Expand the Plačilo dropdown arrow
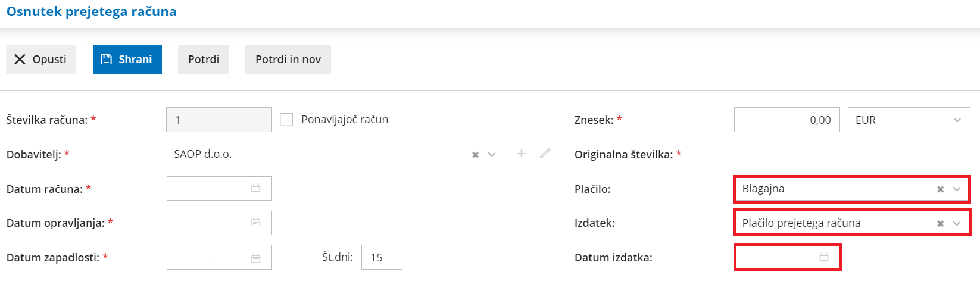The image size is (980, 281). tap(957, 189)
